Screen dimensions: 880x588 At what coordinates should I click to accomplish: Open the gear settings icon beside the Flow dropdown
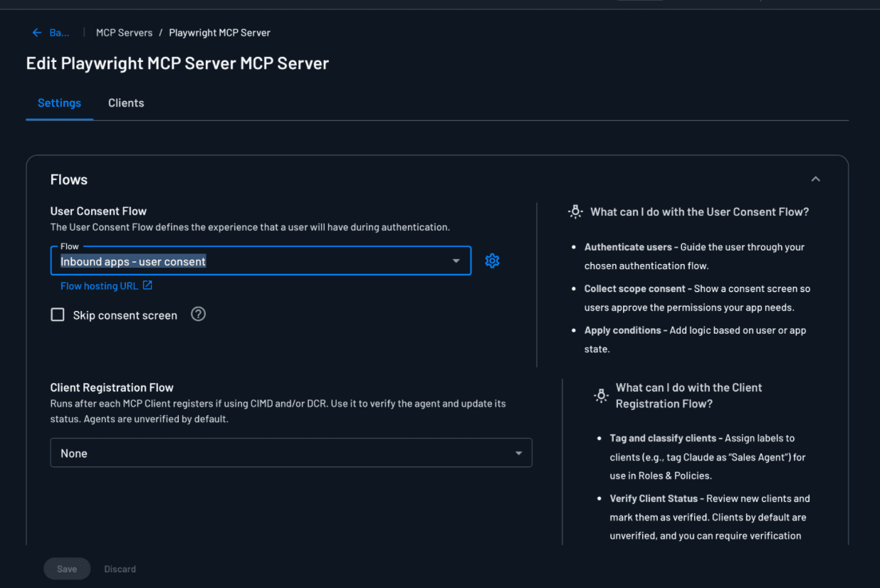pyautogui.click(x=492, y=261)
